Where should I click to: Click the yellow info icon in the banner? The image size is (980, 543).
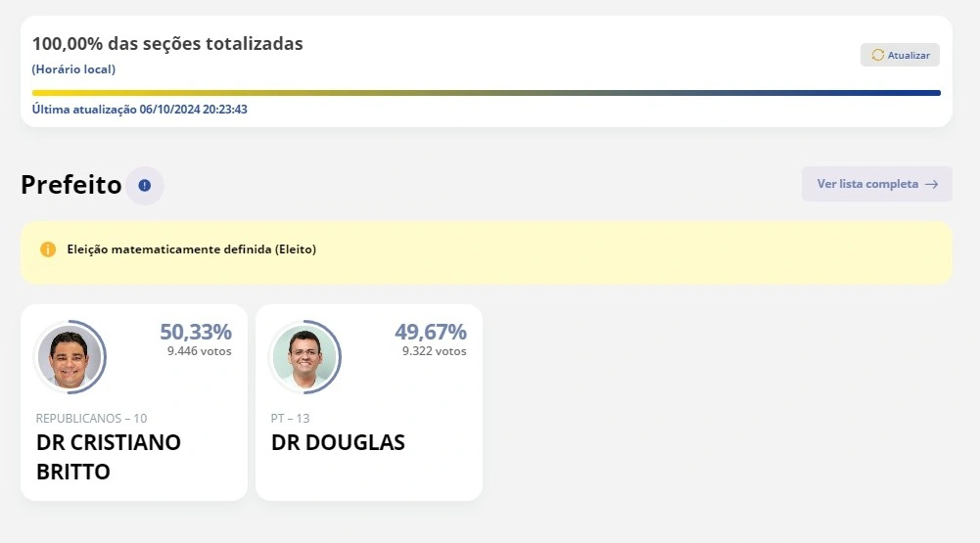pyautogui.click(x=48, y=249)
